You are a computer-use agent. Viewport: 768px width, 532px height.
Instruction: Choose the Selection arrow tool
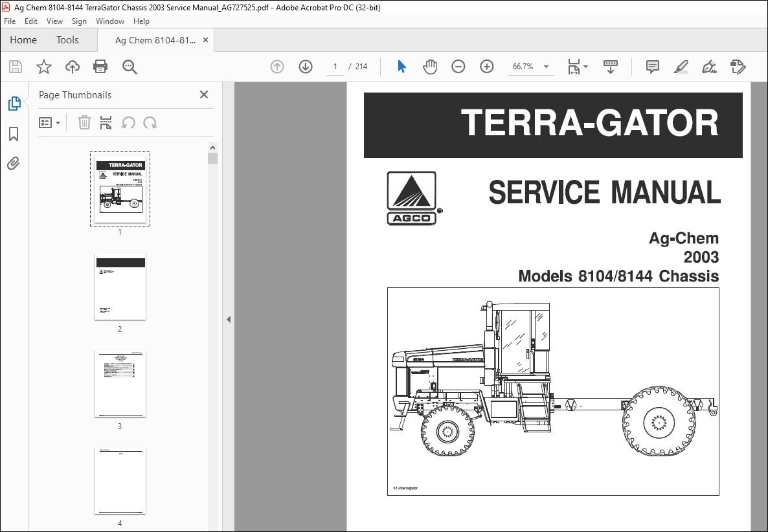tap(401, 67)
